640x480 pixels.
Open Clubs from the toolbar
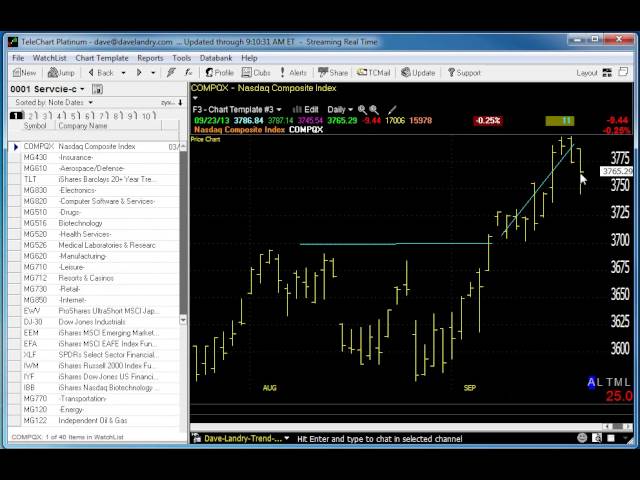(x=256, y=73)
